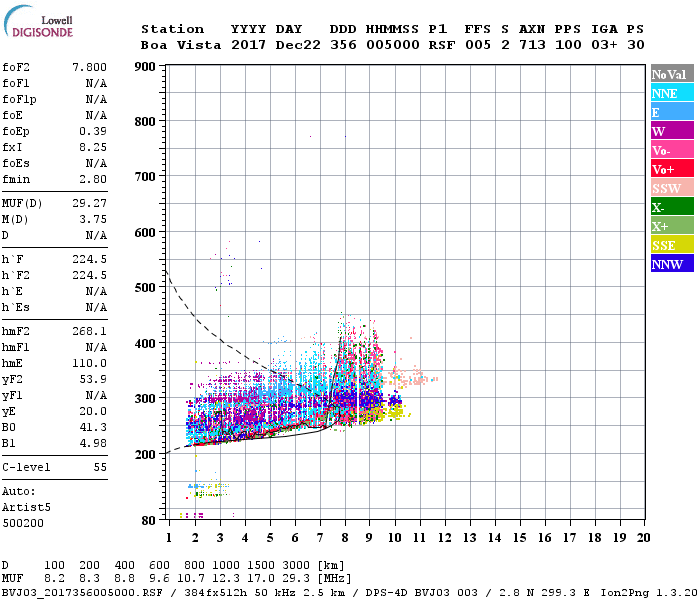Click the NNW blue legend entry

pos(672,264)
